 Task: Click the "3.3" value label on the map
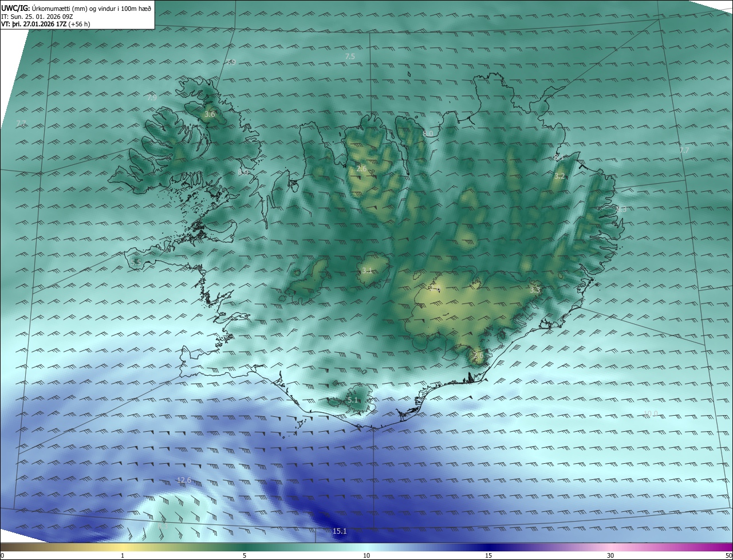click(535, 290)
